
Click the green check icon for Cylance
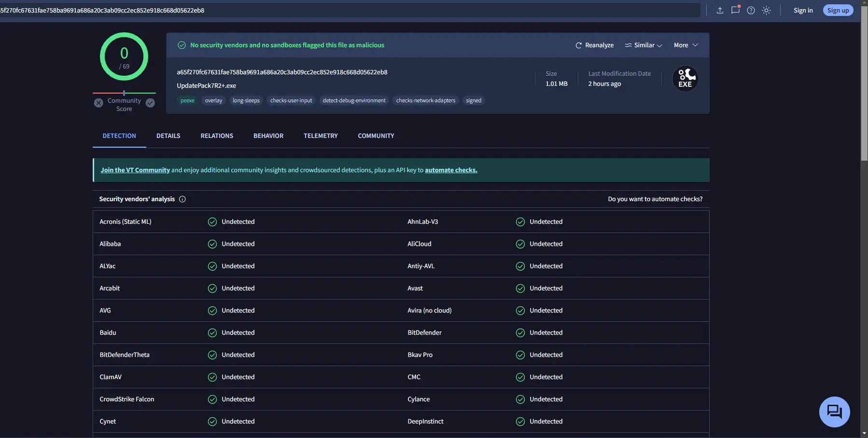520,399
